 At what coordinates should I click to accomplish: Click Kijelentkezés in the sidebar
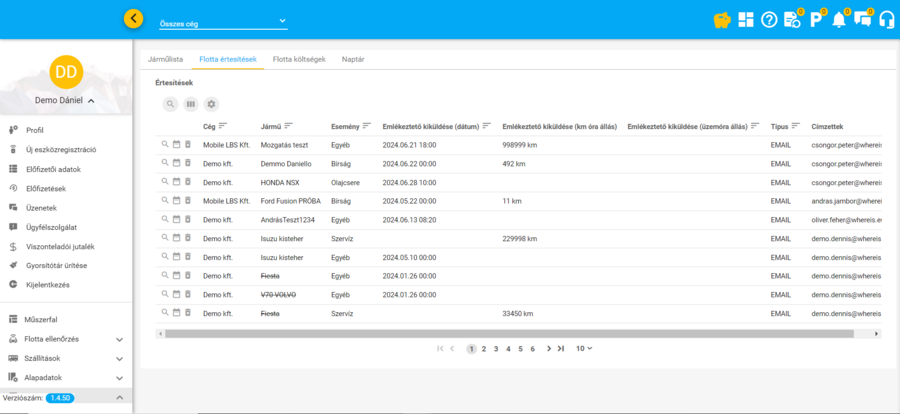pos(47,284)
